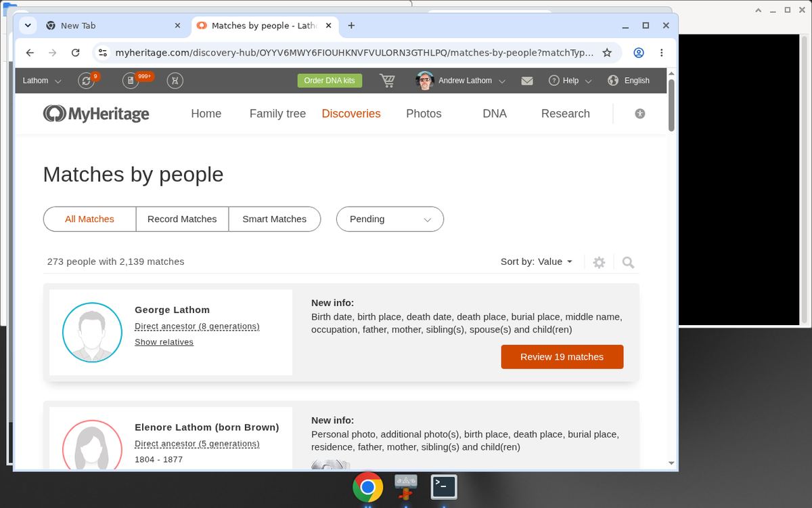Open the Discoveries menu
Screen dimensions: 812x508
(351, 114)
